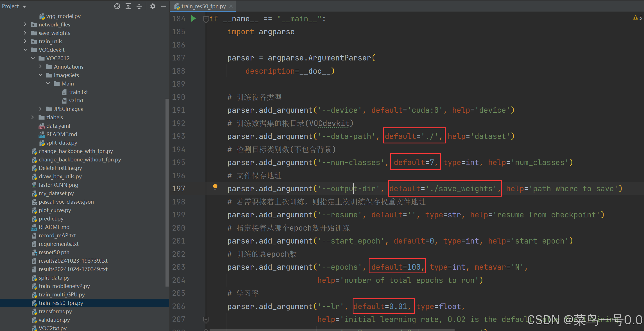Click Collapse All in Project toolbar
Image resolution: width=644 pixels, height=331 pixels.
tap(139, 6)
